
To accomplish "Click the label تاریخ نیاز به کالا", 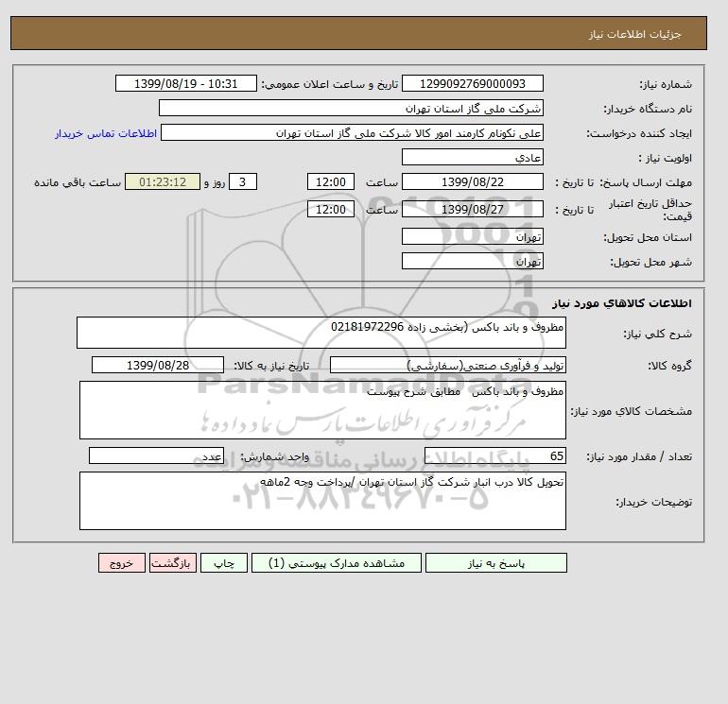I will [x=271, y=366].
